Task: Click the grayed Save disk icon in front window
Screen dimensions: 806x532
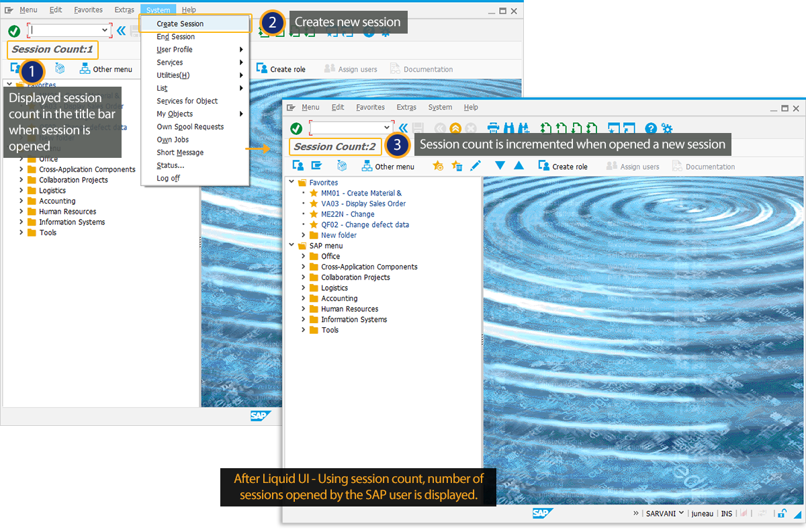Action: click(419, 128)
